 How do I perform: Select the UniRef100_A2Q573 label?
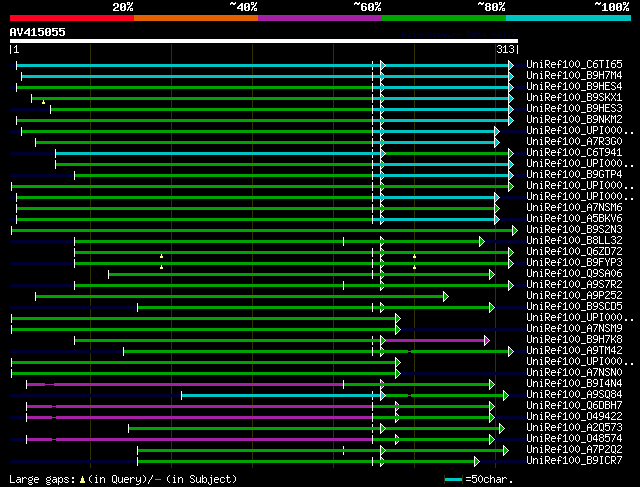click(x=574, y=428)
